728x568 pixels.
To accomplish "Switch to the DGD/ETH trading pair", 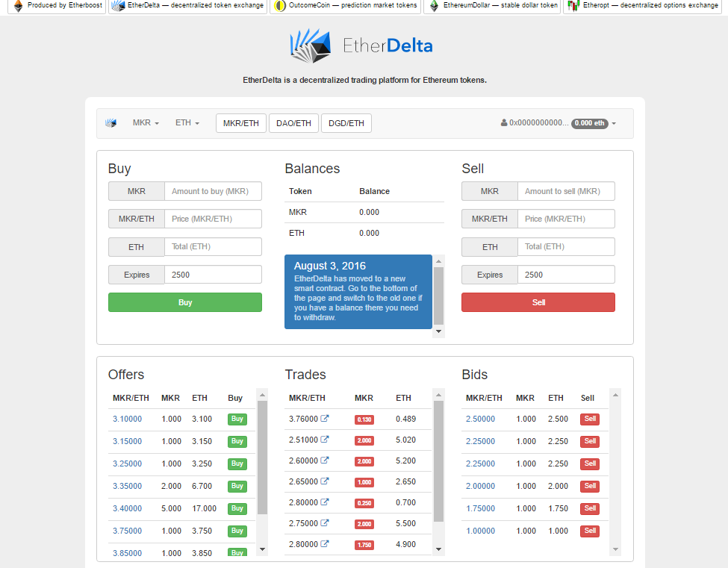I will pyautogui.click(x=346, y=123).
